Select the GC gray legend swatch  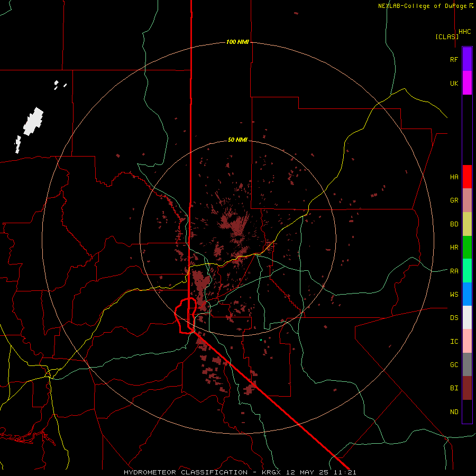[467, 364]
